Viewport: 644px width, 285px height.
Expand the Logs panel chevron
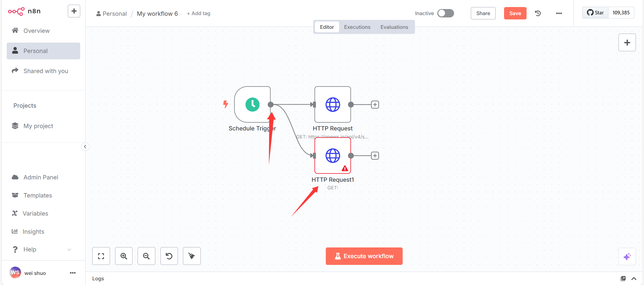(x=634, y=279)
